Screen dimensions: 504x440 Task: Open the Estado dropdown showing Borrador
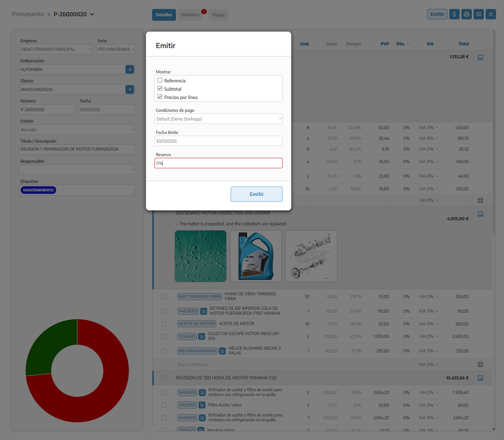coord(77,130)
